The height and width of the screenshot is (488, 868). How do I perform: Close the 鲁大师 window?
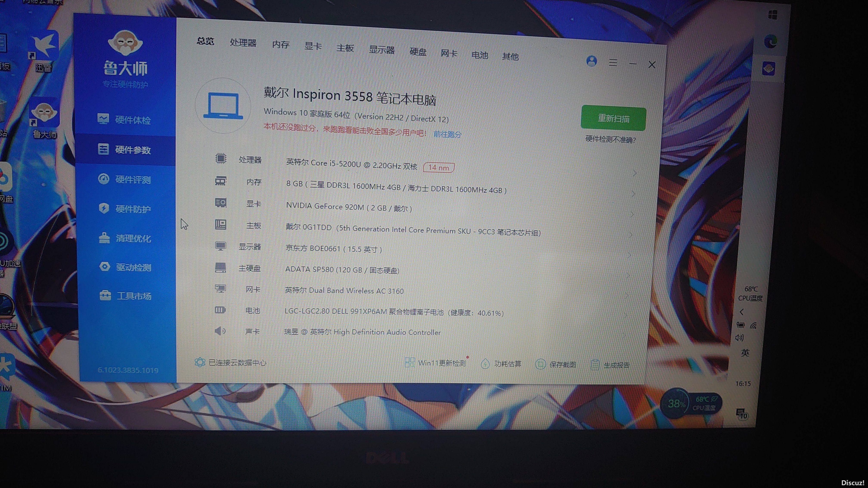(x=652, y=65)
